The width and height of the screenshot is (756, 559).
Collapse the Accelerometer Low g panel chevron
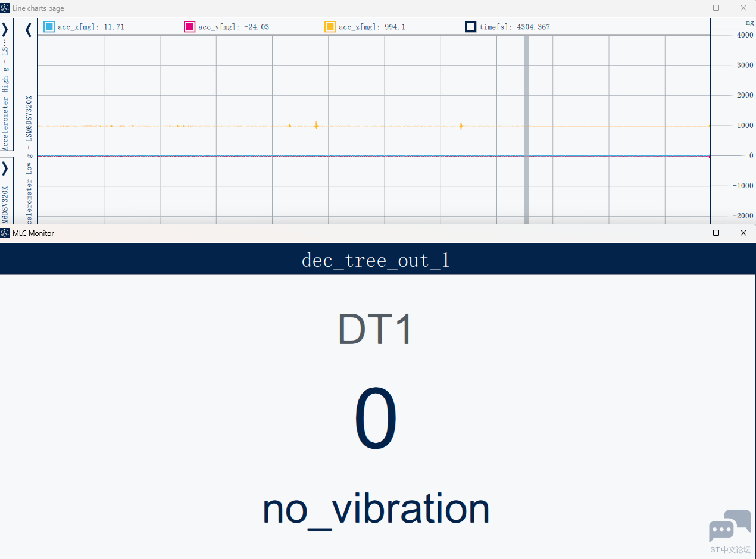pyautogui.click(x=28, y=29)
